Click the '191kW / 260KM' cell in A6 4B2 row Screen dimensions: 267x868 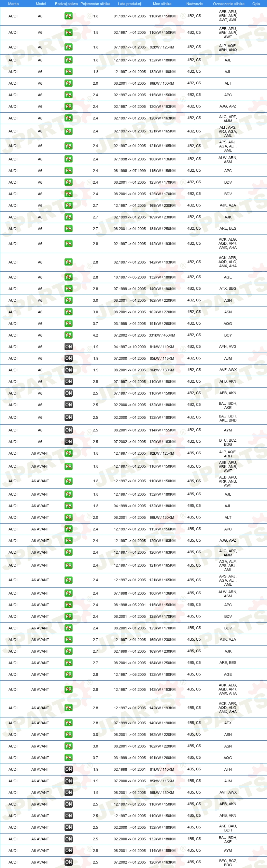coord(162,324)
